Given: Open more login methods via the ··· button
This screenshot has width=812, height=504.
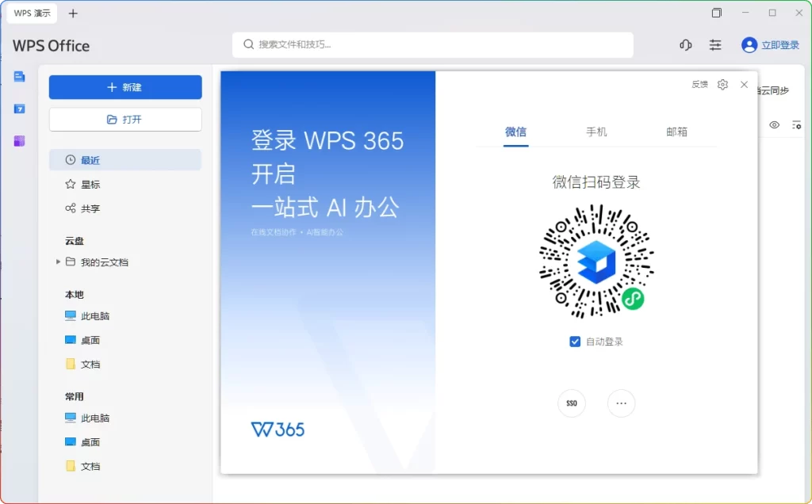Looking at the screenshot, I should [x=622, y=403].
